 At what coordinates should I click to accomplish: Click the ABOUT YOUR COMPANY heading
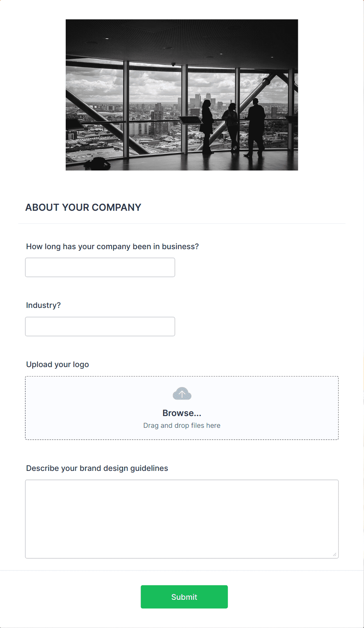83,207
